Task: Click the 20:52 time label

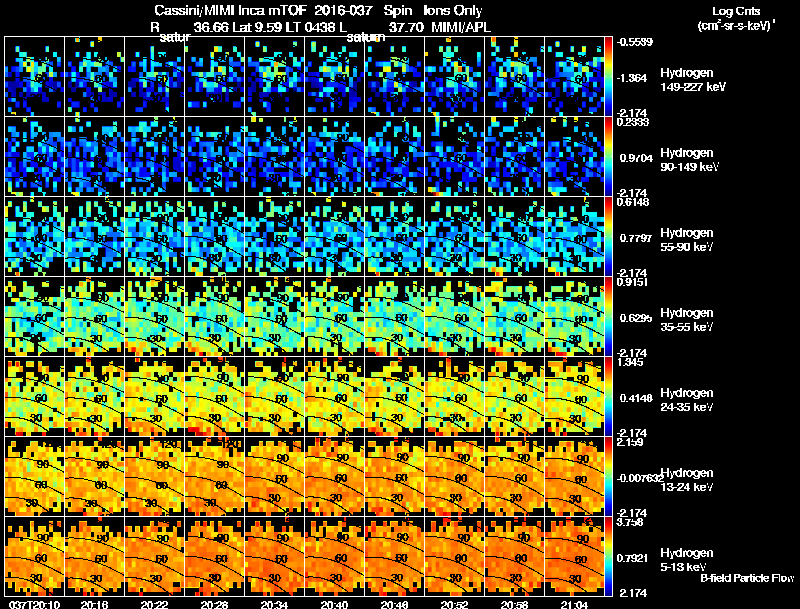Action: pos(455,604)
